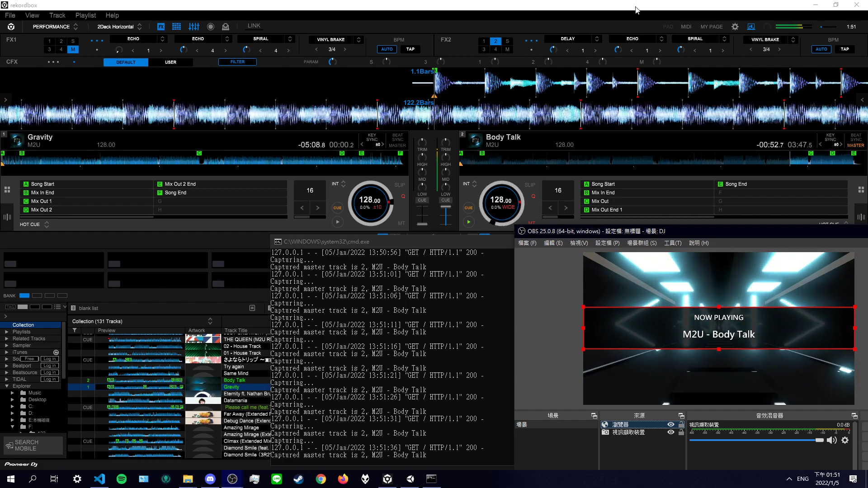
Task: Toggle lock on 視訊擷取裝置 source
Action: click(681, 432)
